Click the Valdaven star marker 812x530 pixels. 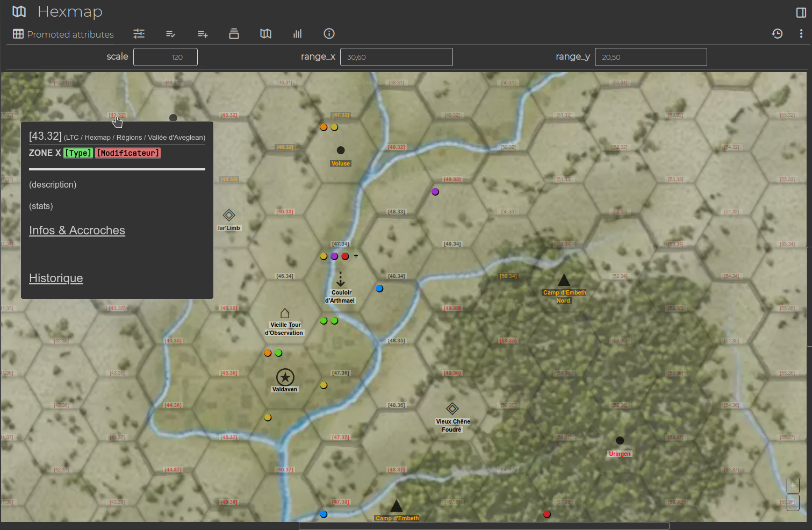pos(285,377)
